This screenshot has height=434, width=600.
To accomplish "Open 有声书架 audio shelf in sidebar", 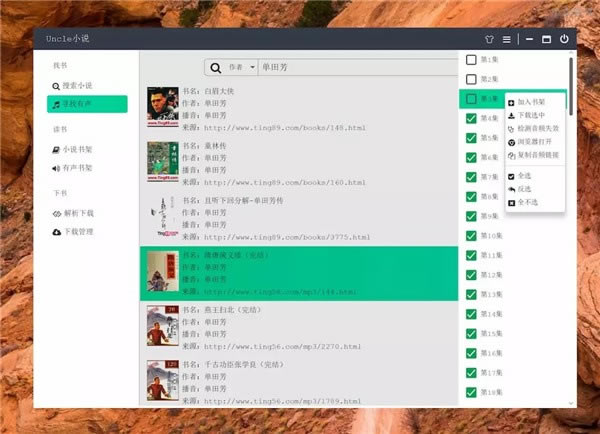I will 72,168.
